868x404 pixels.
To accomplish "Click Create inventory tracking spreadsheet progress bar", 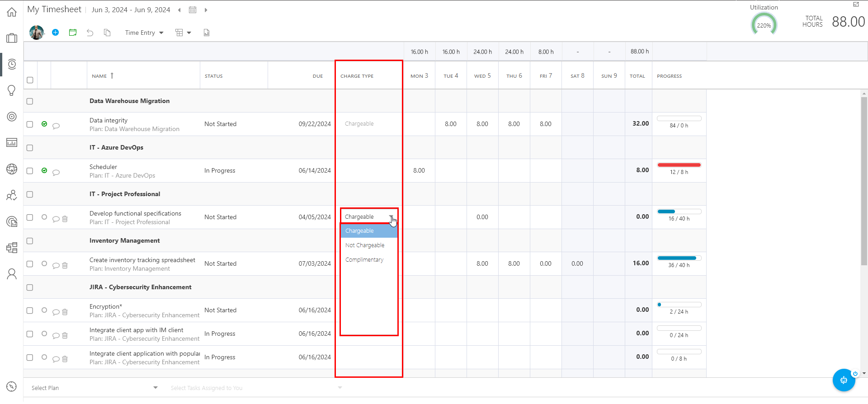I will [x=679, y=258].
